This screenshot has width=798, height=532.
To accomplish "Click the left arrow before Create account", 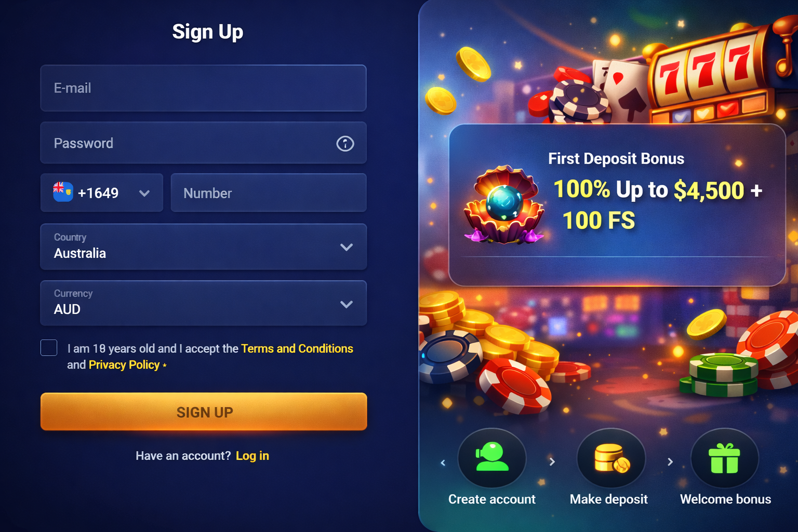I will point(443,462).
